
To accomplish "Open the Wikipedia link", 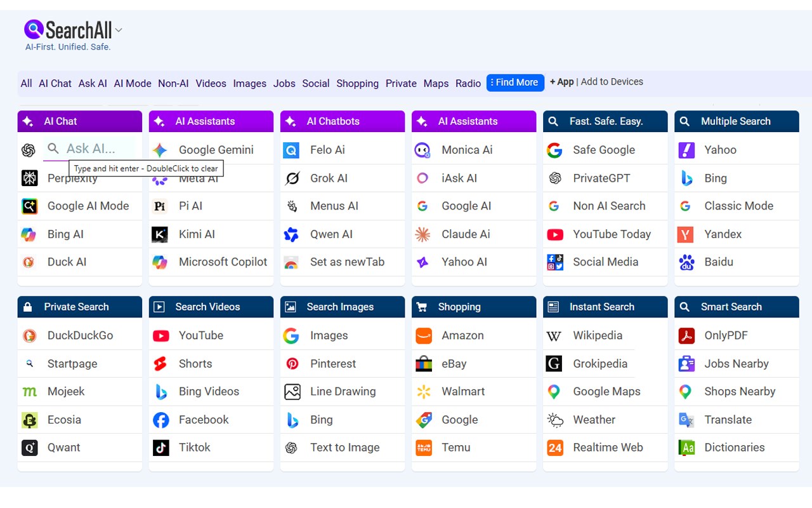I will pos(598,335).
